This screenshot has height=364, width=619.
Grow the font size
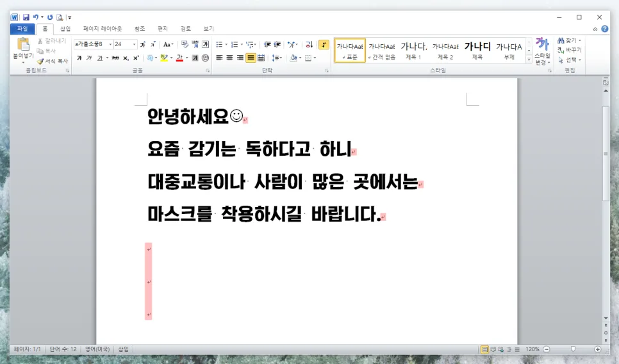tap(143, 44)
